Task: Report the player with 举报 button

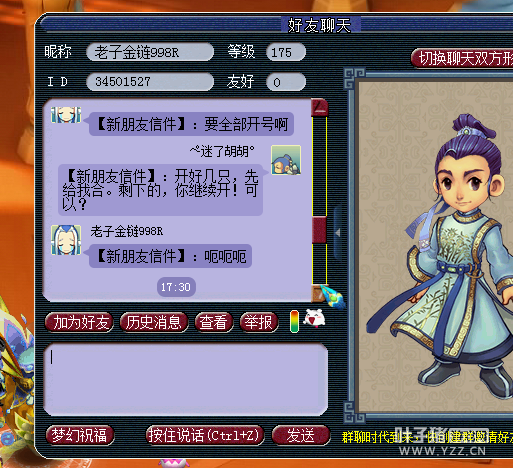Action: point(259,322)
